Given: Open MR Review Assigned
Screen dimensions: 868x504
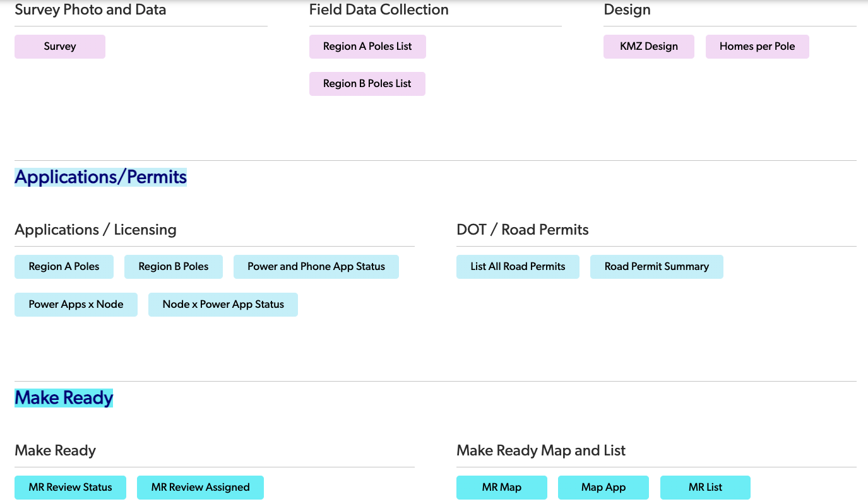Looking at the screenshot, I should [200, 488].
